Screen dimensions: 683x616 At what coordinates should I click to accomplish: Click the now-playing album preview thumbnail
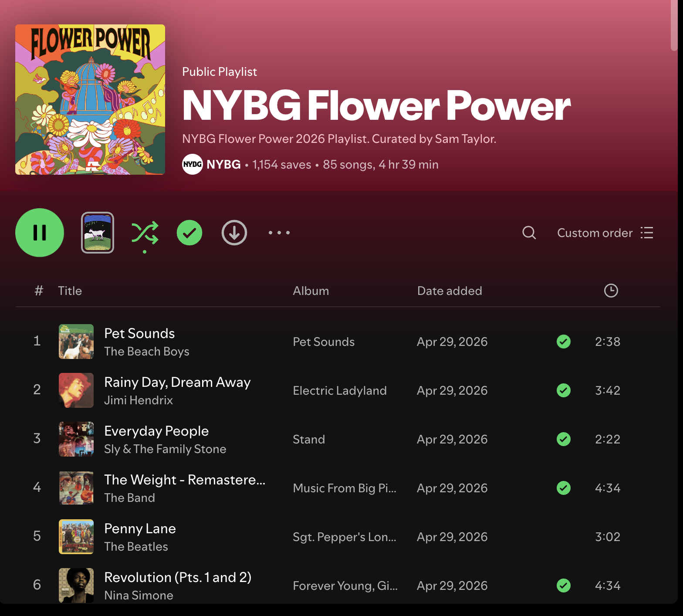(x=98, y=233)
